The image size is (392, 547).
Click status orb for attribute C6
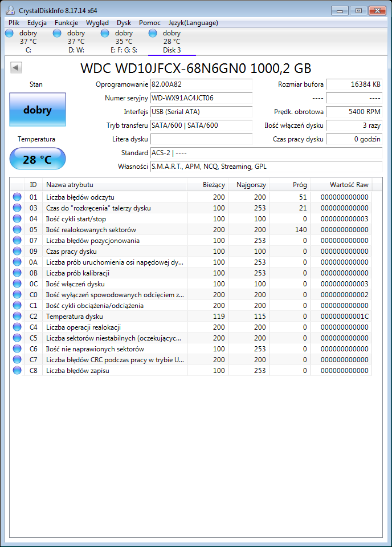click(x=17, y=348)
